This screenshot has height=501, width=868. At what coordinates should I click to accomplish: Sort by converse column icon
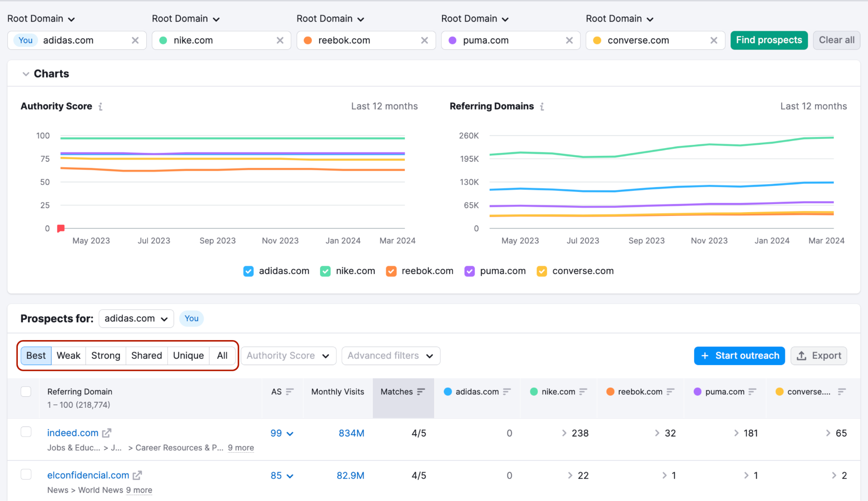point(842,392)
